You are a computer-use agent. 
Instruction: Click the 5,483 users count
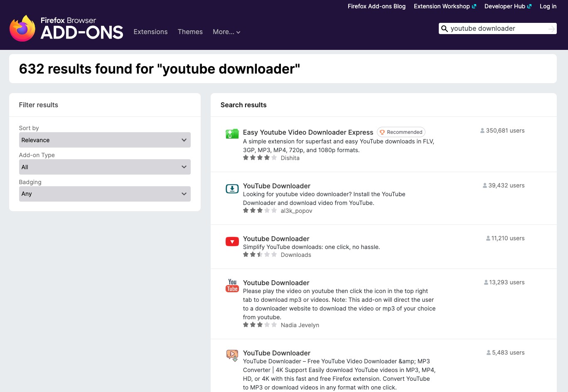(x=509, y=353)
